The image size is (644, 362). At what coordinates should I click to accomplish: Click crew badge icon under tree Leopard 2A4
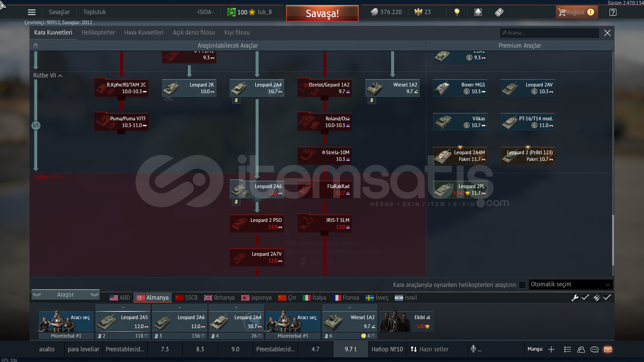(x=236, y=100)
